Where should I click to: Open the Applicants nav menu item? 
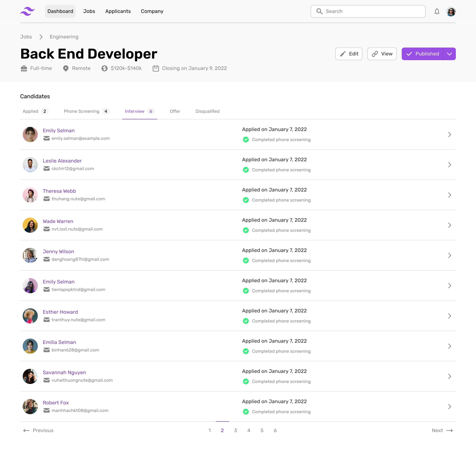point(118,11)
